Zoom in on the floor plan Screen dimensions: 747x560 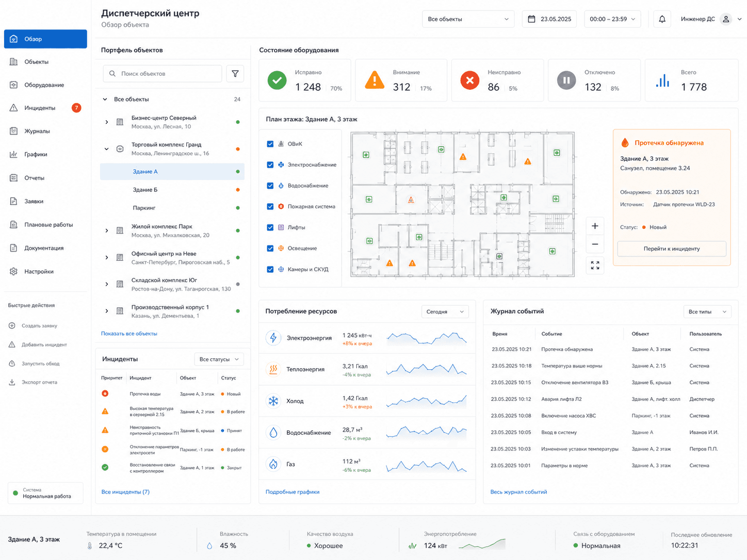click(x=595, y=226)
